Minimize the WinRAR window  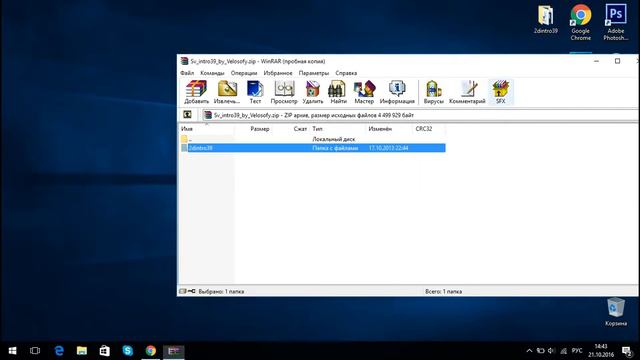597,61
